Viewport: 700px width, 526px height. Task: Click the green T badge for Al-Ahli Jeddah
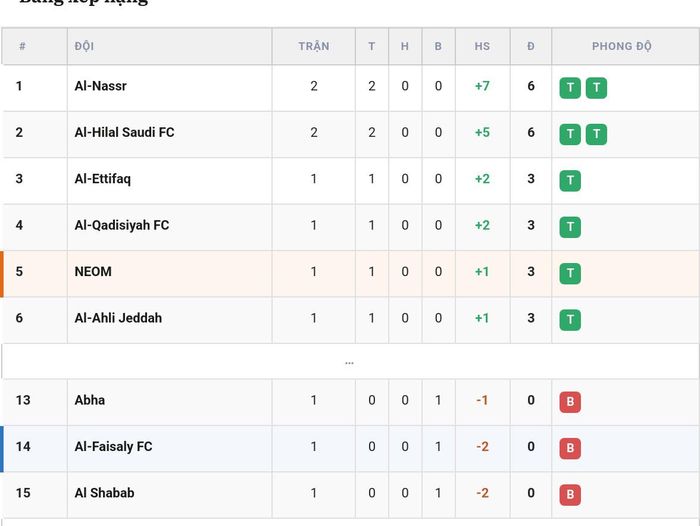(570, 320)
